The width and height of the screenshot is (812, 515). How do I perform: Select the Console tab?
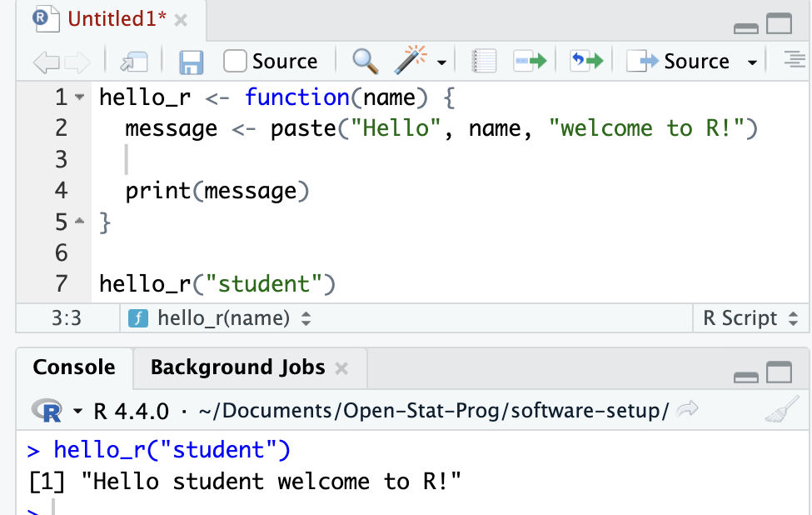click(74, 367)
